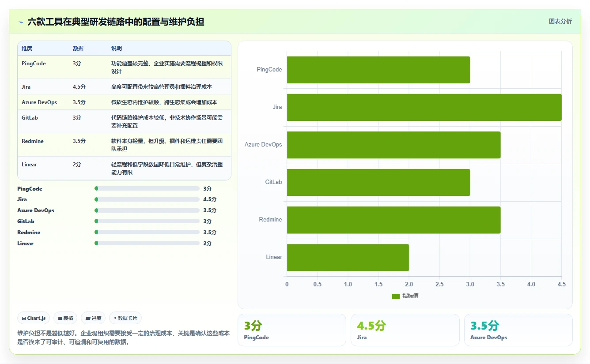Image resolution: width=590 pixels, height=364 pixels.
Task: Click the description starting 高度可配置
Action: (162, 87)
